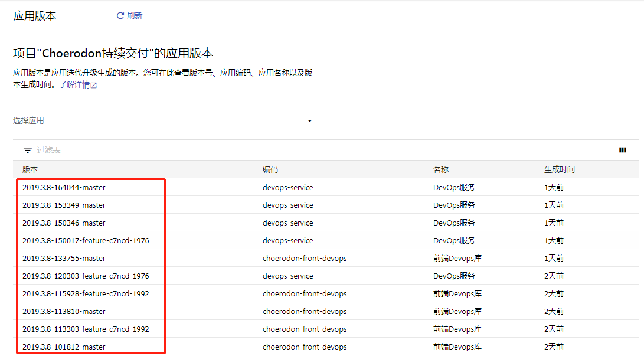The height and width of the screenshot is (356, 644).
Task: Click choerodon-front-devops in 101812 row
Action: pos(305,347)
